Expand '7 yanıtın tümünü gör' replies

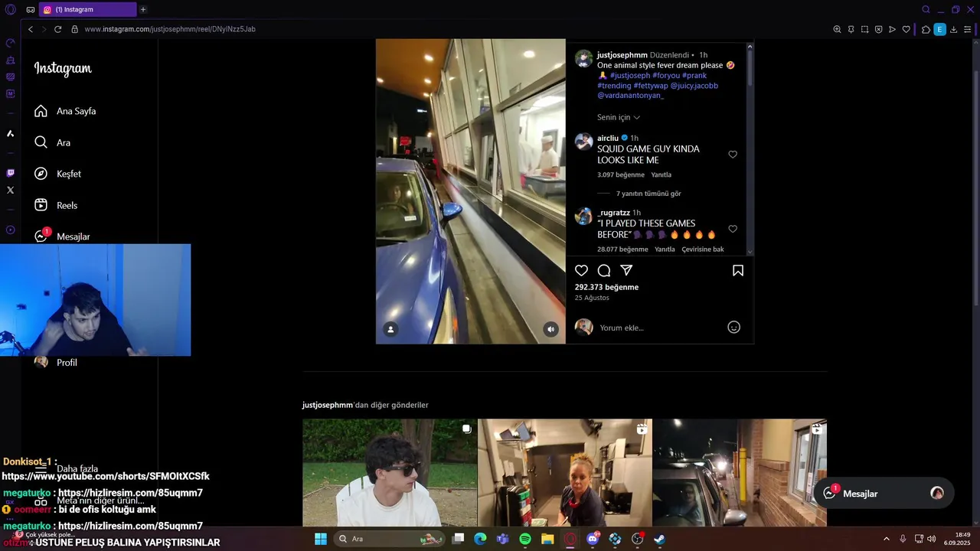tap(648, 194)
